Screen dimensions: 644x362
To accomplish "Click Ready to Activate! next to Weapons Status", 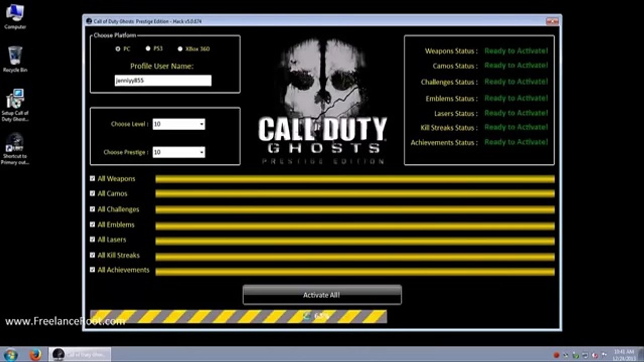I will pos(516,51).
